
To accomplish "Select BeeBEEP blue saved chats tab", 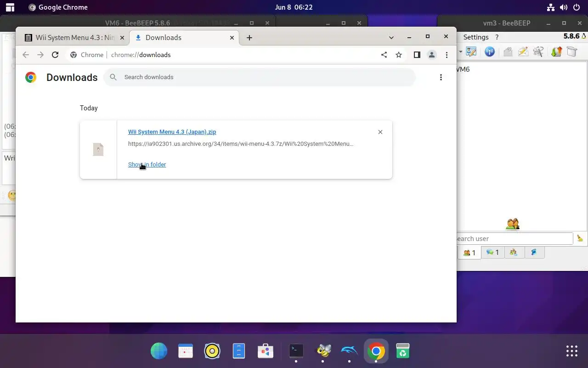I will [x=534, y=252].
